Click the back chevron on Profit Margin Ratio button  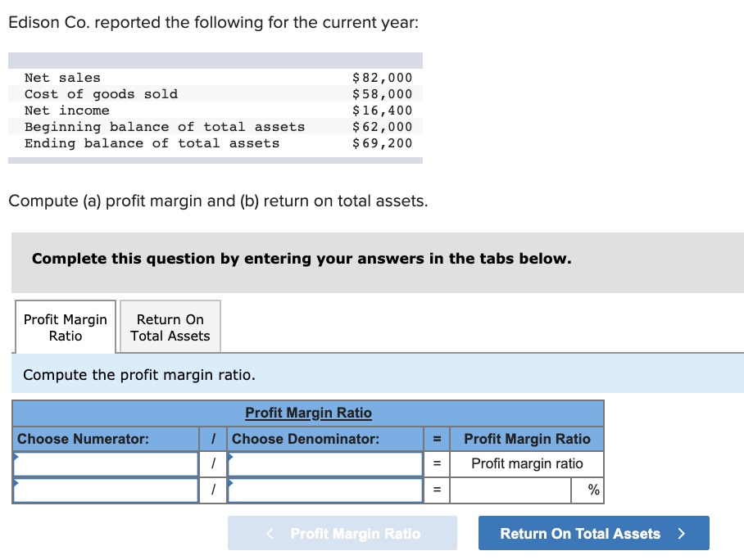click(269, 533)
